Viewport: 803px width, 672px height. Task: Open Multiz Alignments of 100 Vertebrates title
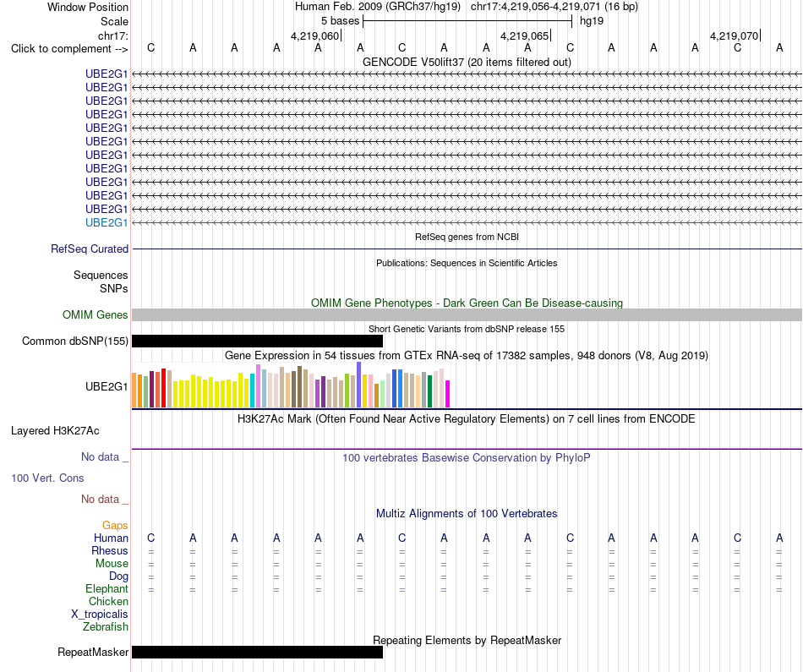tap(467, 514)
